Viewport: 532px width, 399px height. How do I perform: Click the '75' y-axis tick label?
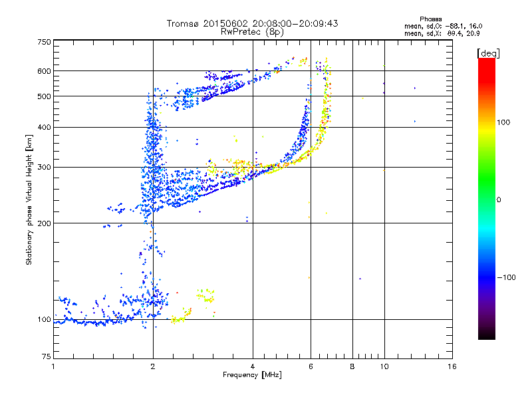click(x=47, y=356)
